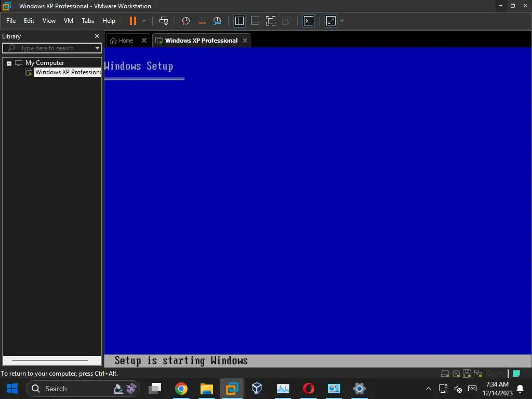Viewport: 532px width, 399px height.
Task: Open File Explorer from the taskbar
Action: click(x=207, y=389)
